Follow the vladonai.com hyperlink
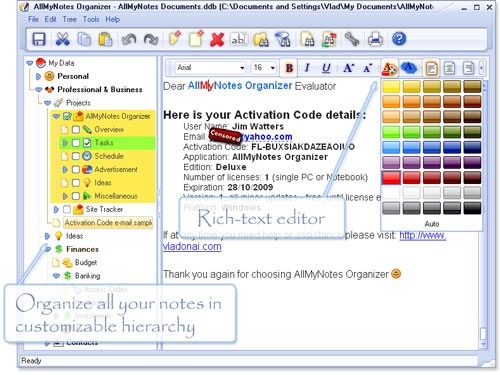Screen dimensions: 500x375 coord(192,247)
